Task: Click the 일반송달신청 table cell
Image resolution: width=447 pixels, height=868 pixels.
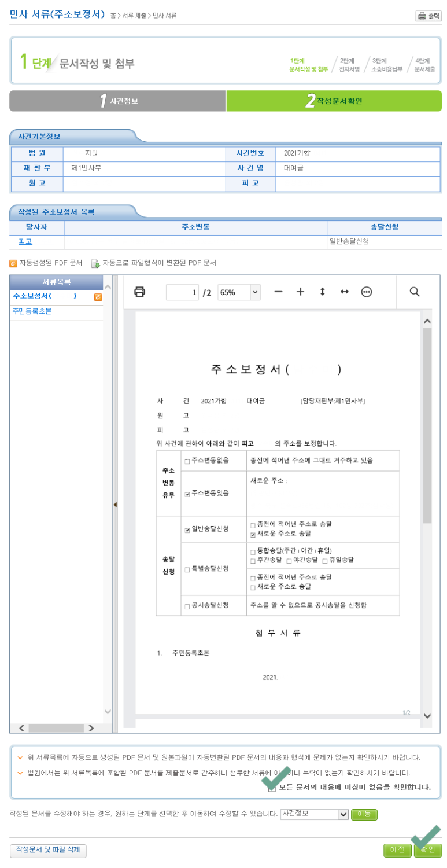Action: click(384, 241)
